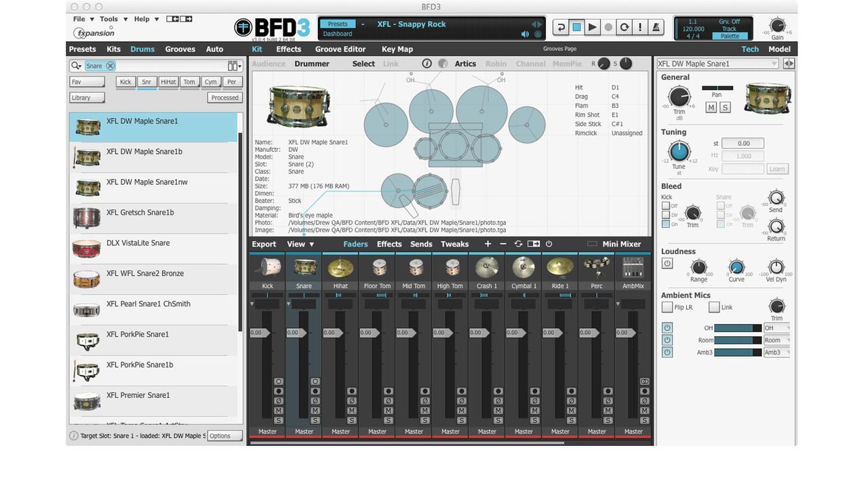Open the View dropdown in mixer
868x488 pixels.
click(300, 244)
